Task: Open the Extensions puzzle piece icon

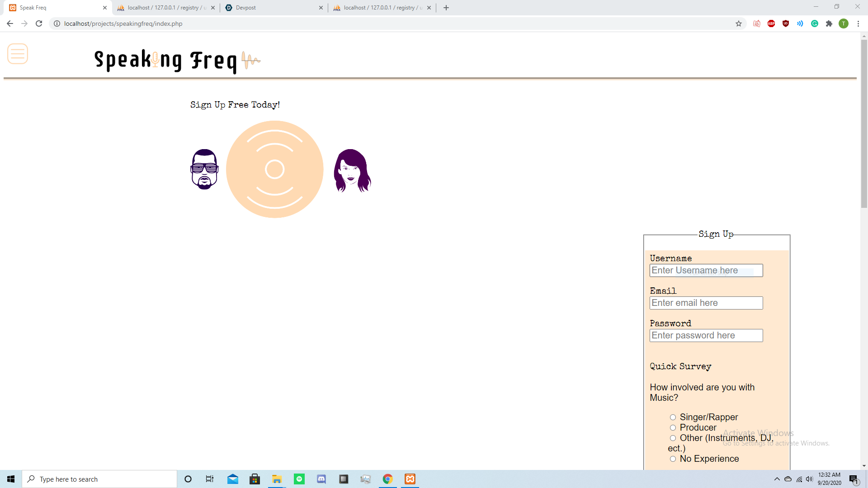Action: point(829,23)
